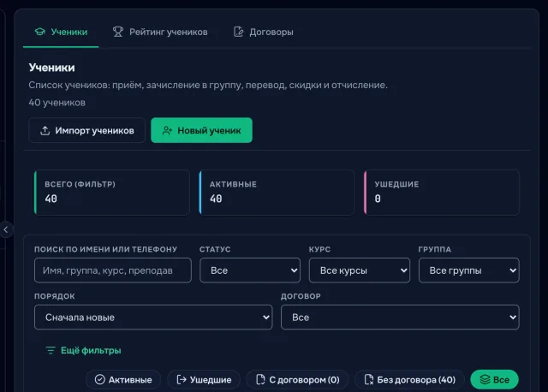Image resolution: width=548 pixels, height=392 pixels.
Task: Toggle the Без договора (40) chip
Action: [x=409, y=380]
